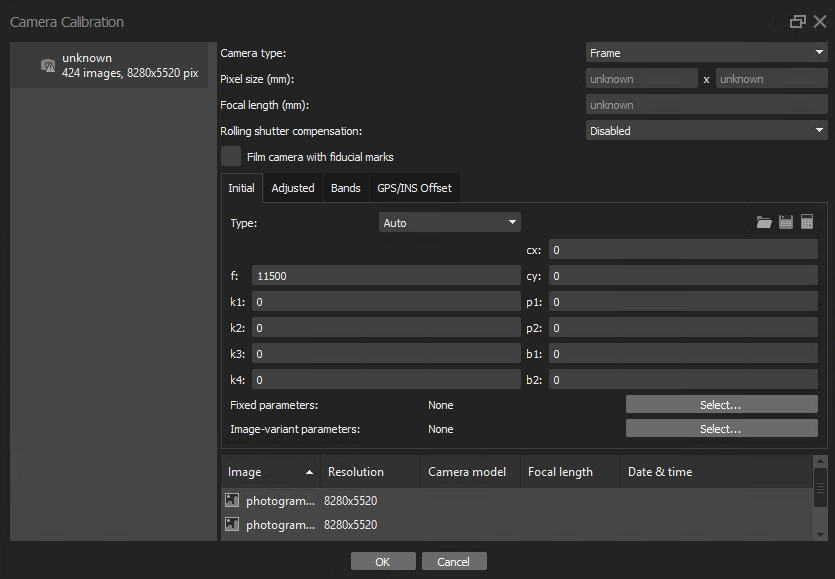Select the unknown camera group icon

[47, 66]
